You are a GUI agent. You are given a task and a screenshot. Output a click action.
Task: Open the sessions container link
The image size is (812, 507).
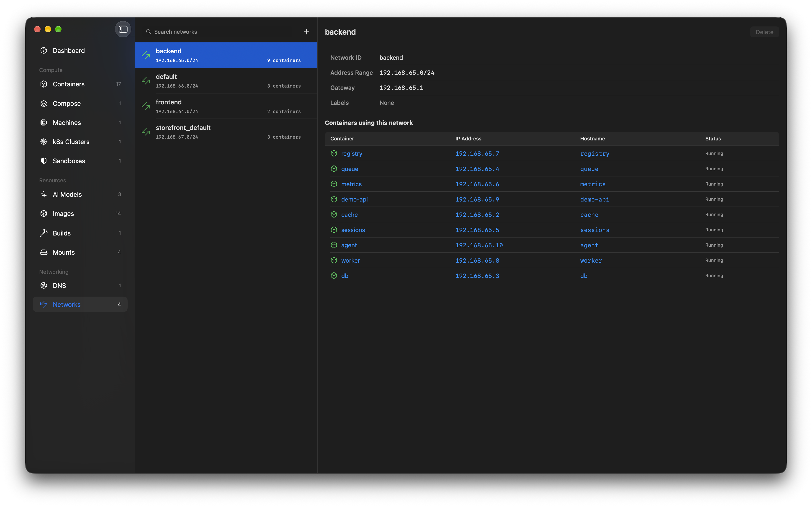[x=353, y=230]
